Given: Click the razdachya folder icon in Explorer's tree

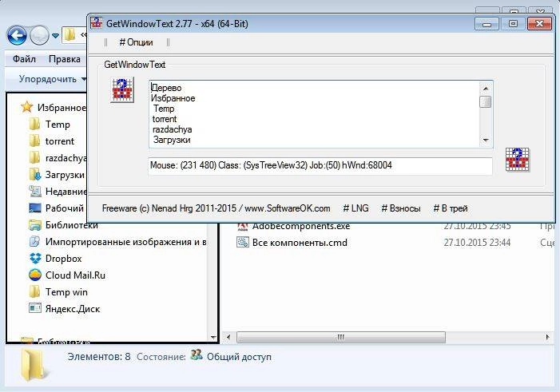Looking at the screenshot, I should (34, 157).
